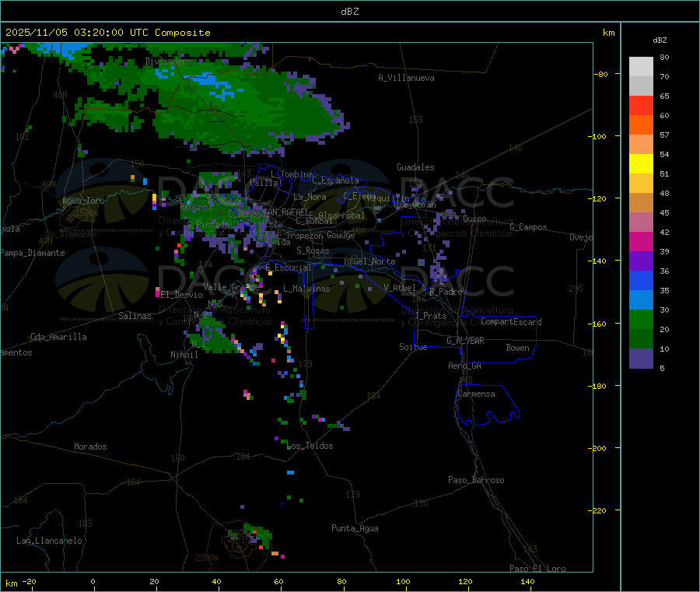Click the 'Goico' map label

click(x=474, y=219)
